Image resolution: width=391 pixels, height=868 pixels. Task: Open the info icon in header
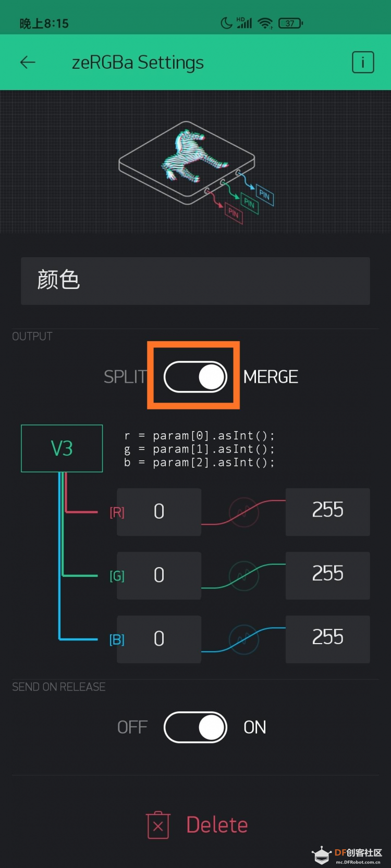tap(363, 62)
